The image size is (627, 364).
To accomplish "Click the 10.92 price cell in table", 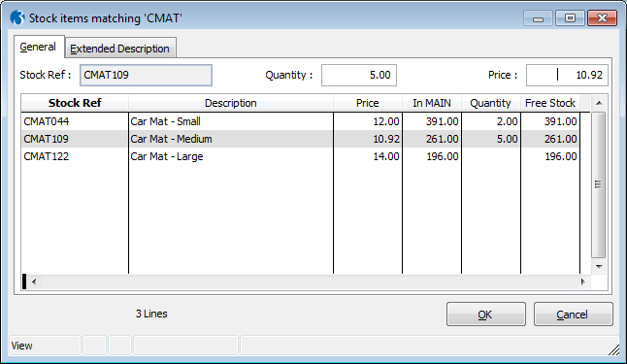I will [x=368, y=139].
